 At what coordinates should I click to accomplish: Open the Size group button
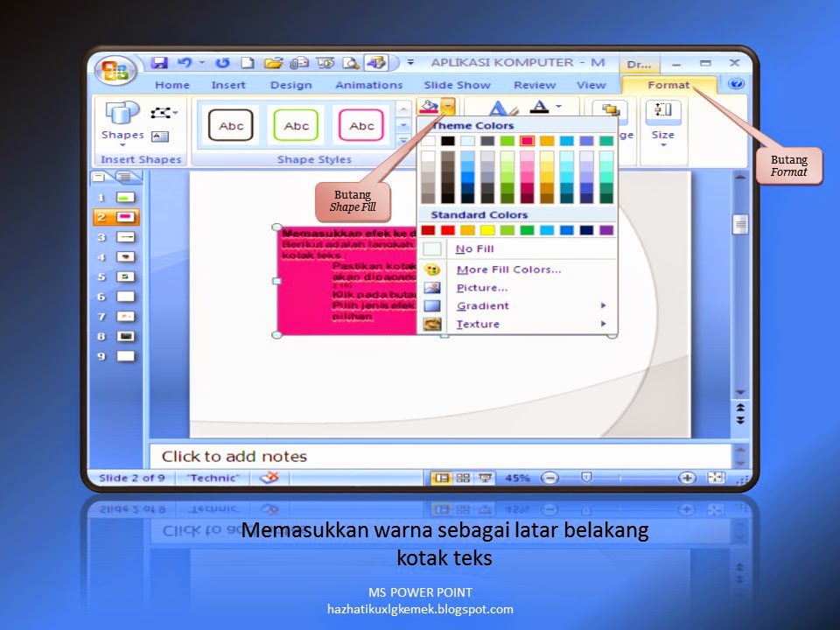tap(662, 123)
